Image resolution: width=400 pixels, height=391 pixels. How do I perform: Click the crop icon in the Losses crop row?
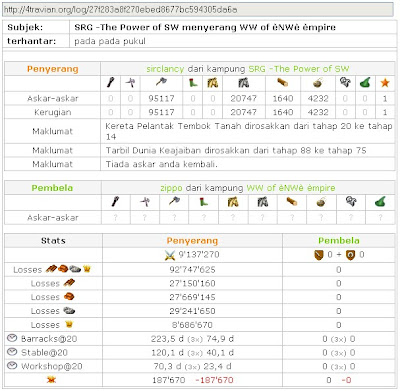[x=69, y=324]
